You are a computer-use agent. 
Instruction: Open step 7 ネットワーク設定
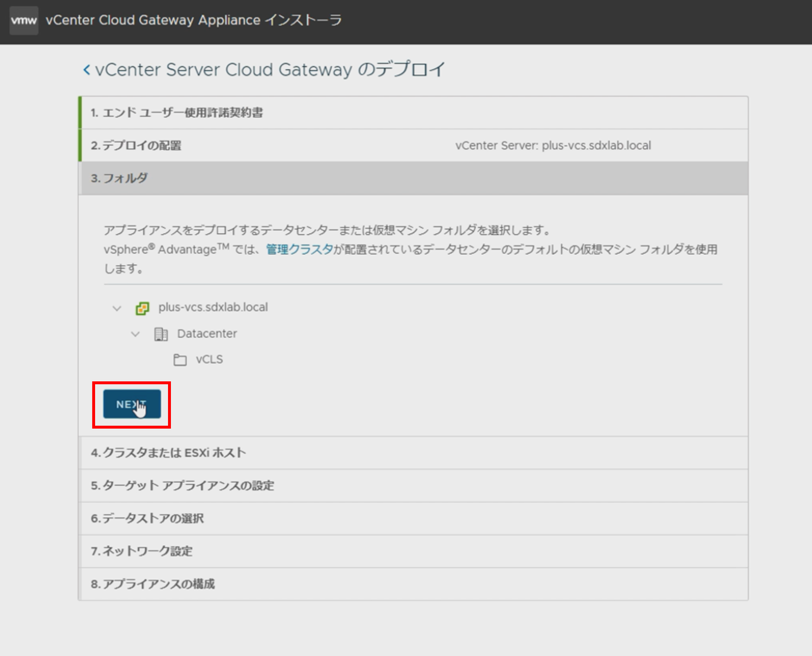click(x=414, y=551)
